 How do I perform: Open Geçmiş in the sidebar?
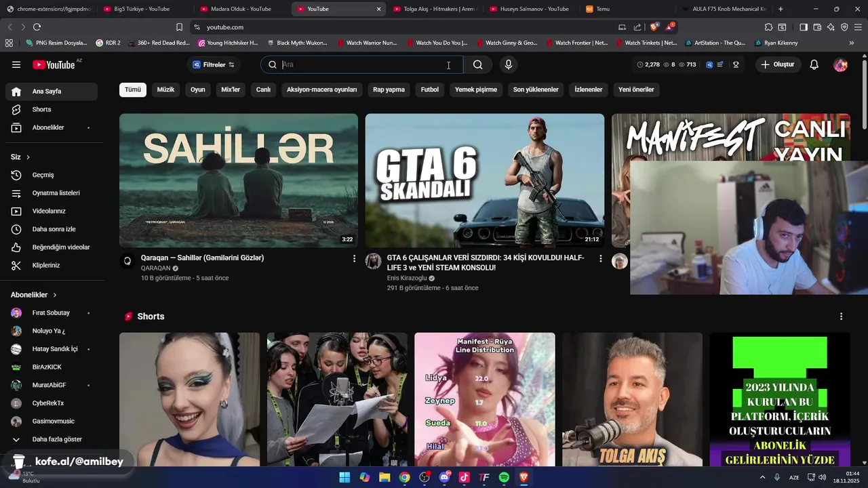tap(52, 175)
